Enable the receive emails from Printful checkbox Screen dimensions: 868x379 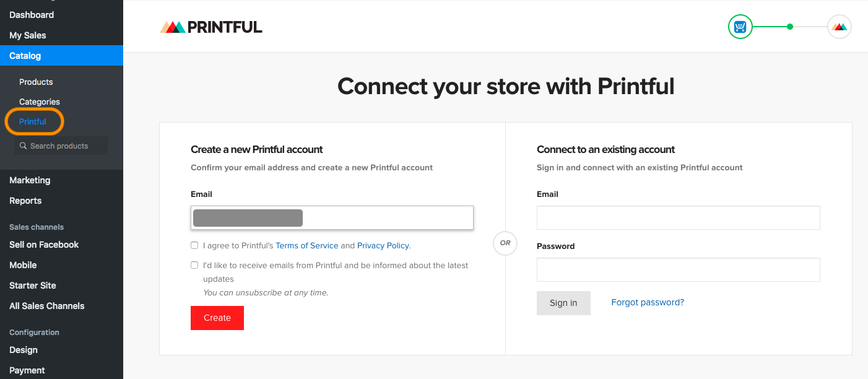[x=194, y=265]
